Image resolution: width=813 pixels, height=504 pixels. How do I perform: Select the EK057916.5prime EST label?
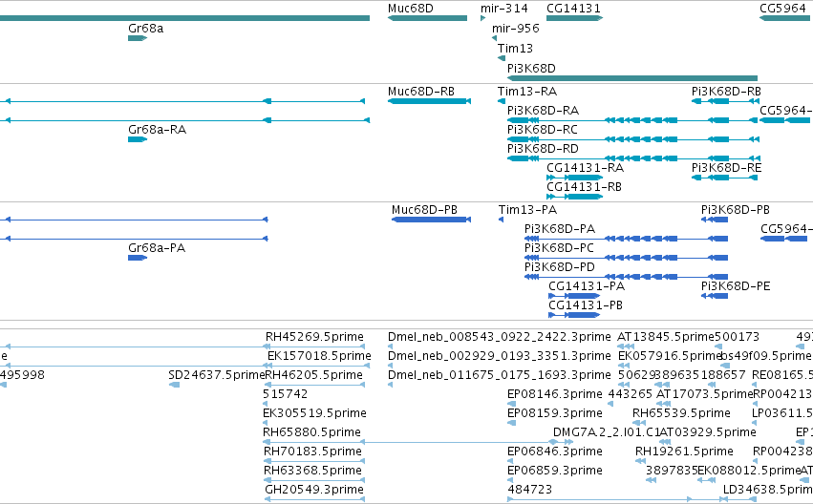670,356
